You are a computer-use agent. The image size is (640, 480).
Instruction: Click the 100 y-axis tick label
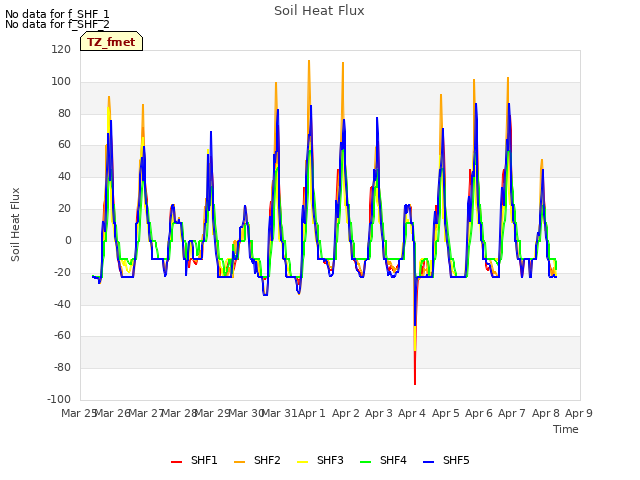61,81
